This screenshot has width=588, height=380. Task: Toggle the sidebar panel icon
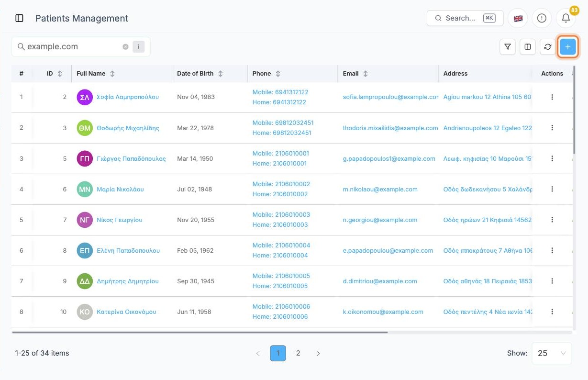(20, 18)
